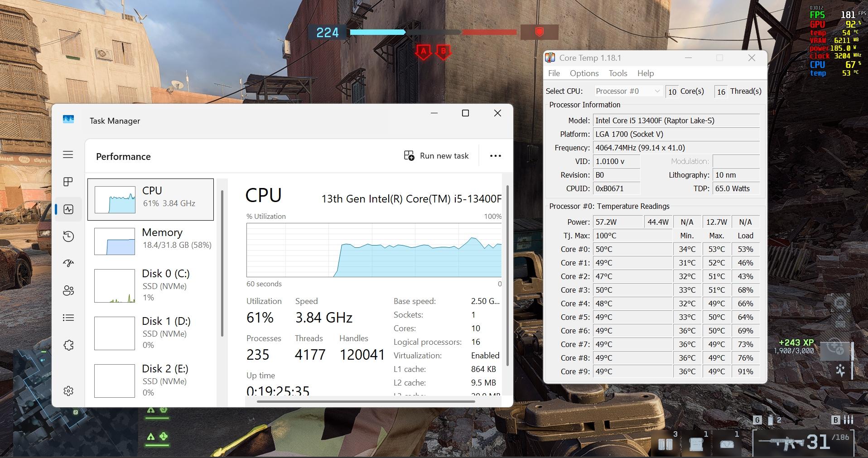Click Core #2 temperature 47°C
Screen dimensions: 868x458
[x=633, y=276]
